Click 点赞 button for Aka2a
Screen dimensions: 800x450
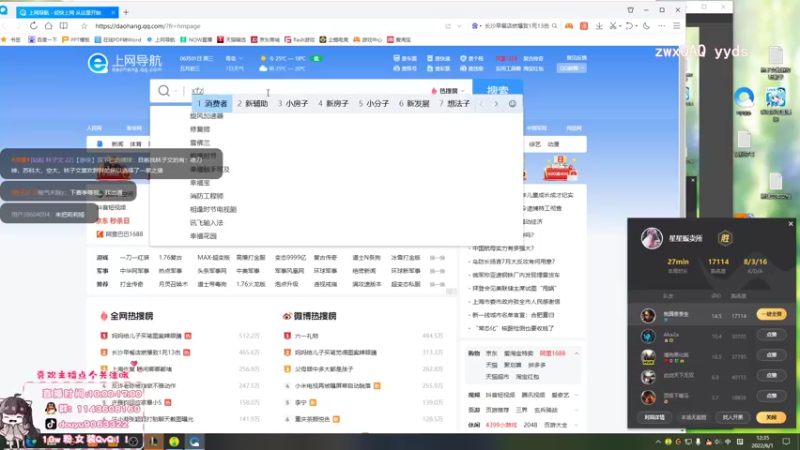click(771, 335)
